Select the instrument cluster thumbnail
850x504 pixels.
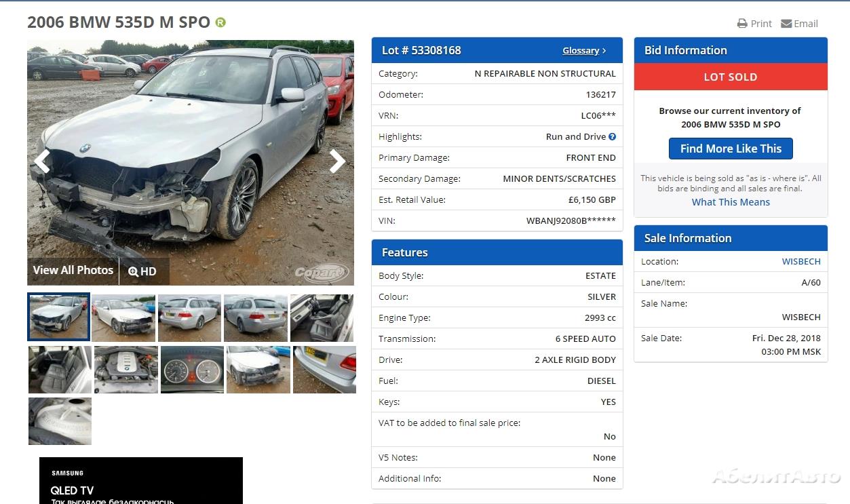[192, 370]
